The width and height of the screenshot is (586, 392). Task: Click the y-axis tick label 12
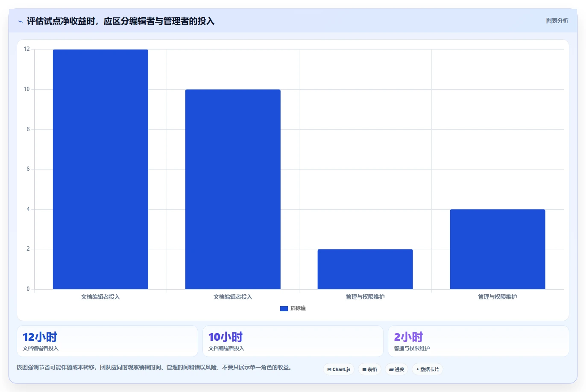[27, 49]
